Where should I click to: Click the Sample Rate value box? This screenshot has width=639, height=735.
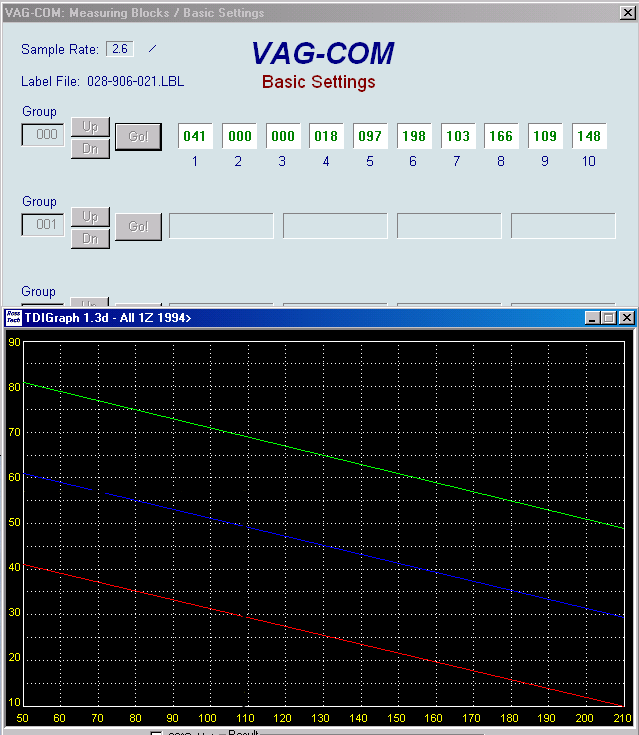click(120, 49)
